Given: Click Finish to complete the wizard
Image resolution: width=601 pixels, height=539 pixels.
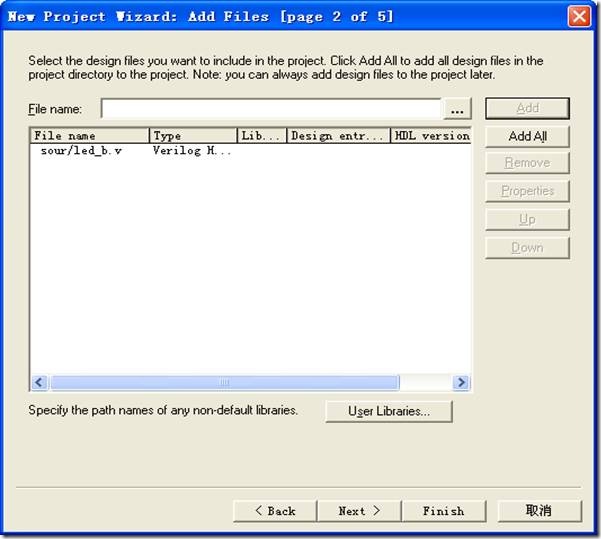Looking at the screenshot, I should 443,511.
